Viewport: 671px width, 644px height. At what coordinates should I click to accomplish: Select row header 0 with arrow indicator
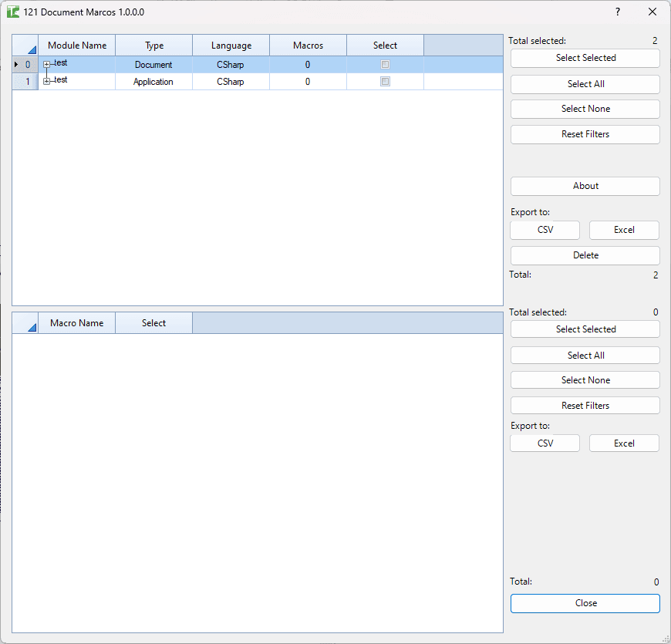point(25,65)
